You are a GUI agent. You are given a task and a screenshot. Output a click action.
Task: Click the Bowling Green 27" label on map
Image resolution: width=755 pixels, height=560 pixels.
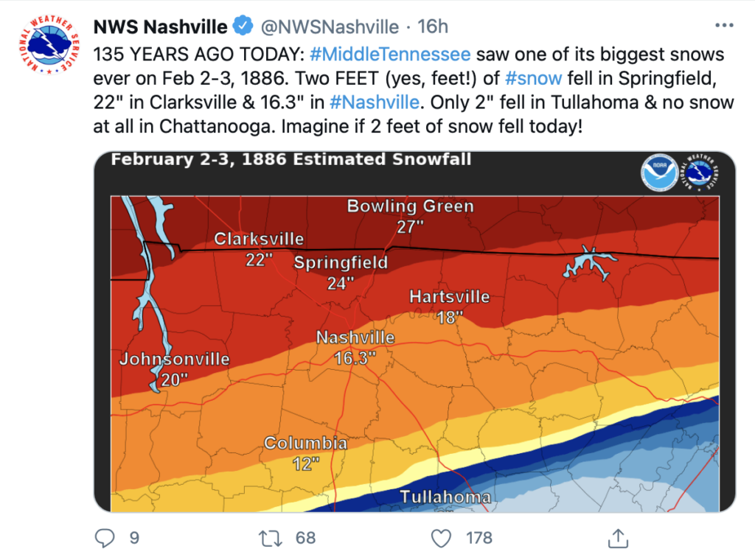(410, 216)
